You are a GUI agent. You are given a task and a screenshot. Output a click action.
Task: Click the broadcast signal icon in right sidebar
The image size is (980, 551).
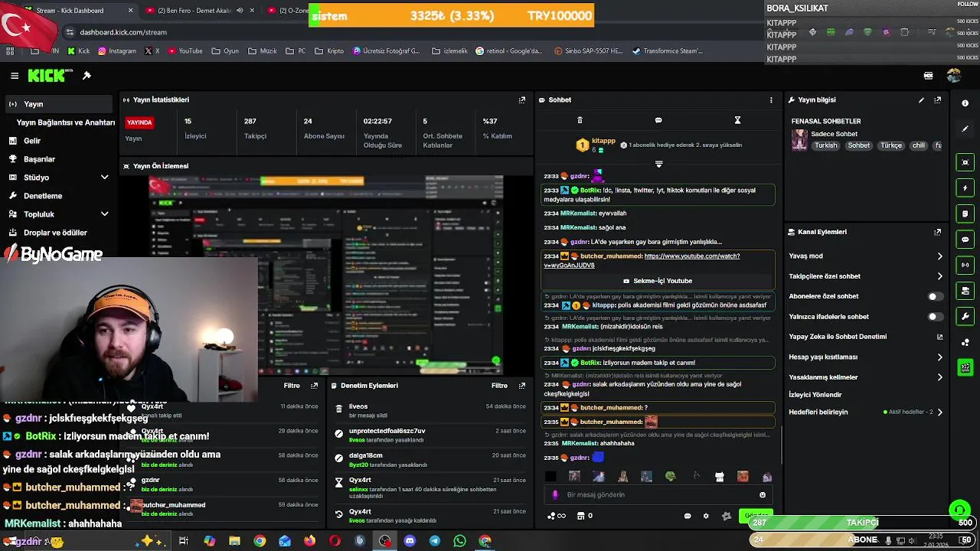click(965, 265)
